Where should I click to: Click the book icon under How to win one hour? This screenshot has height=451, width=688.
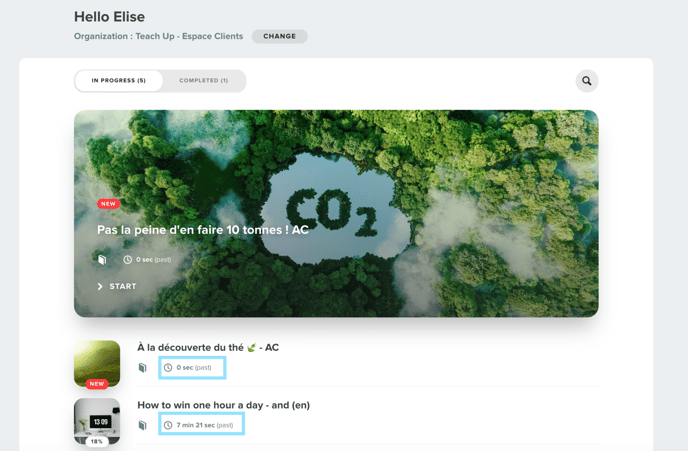tap(143, 425)
